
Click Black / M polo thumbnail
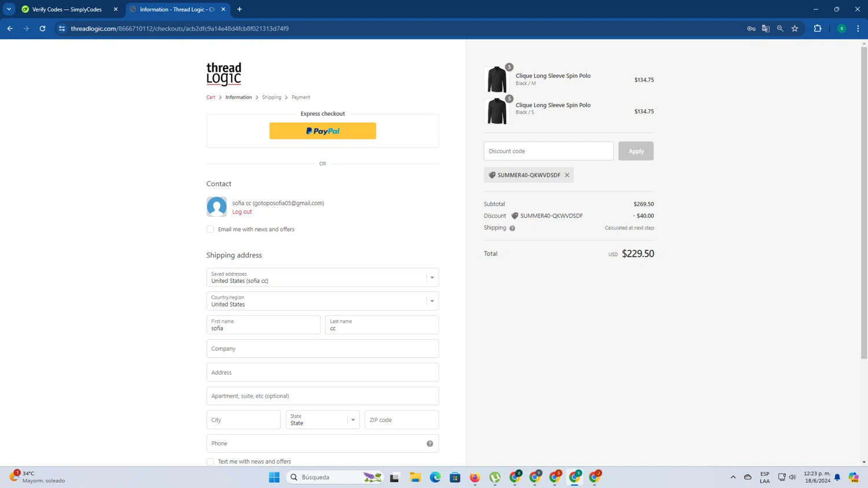[496, 80]
